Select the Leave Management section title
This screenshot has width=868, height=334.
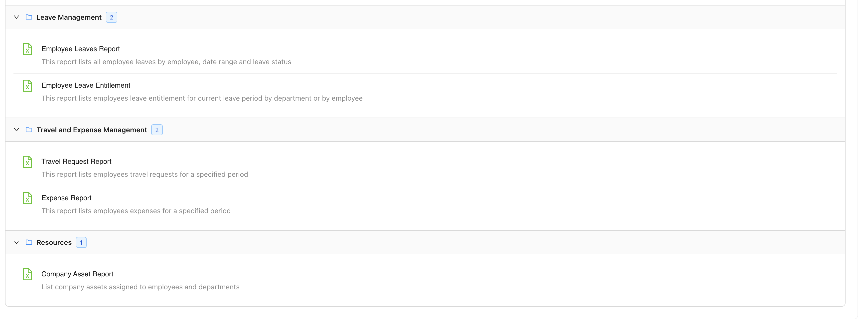coord(69,17)
